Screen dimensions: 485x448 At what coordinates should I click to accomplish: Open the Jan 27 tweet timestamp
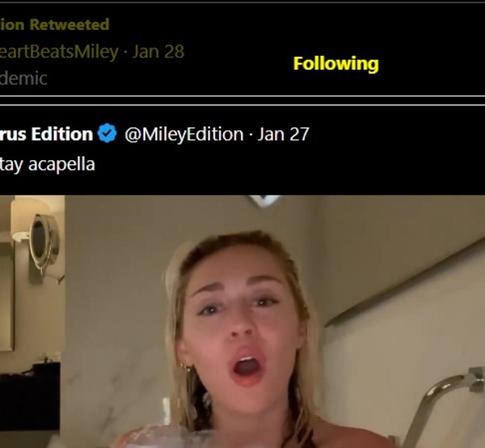(x=283, y=134)
